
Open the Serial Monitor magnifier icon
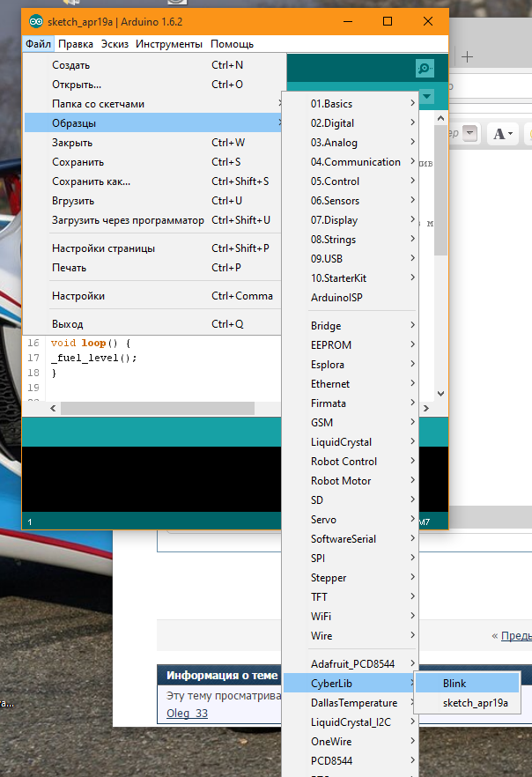[x=425, y=68]
